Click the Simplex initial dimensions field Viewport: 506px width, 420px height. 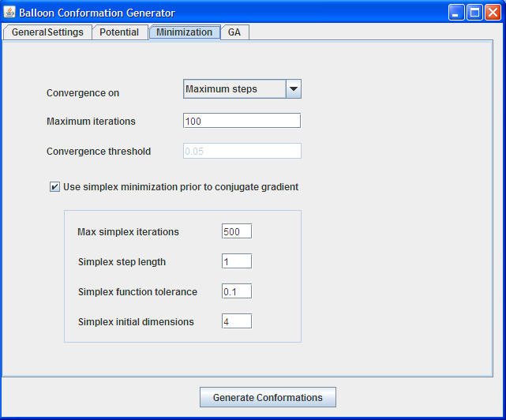click(237, 321)
